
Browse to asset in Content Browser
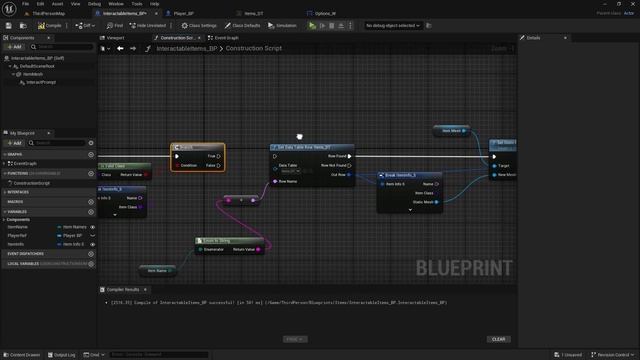(x=23, y=25)
